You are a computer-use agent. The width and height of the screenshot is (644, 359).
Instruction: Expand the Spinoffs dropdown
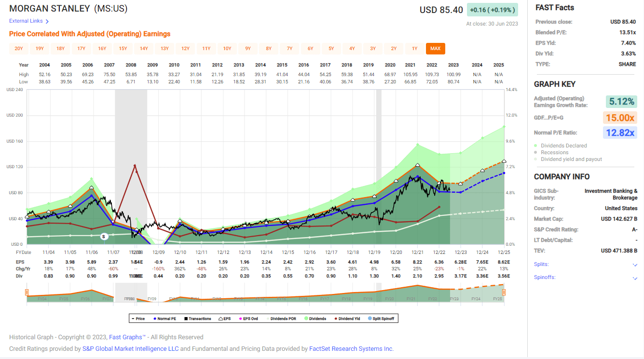[x=635, y=278]
